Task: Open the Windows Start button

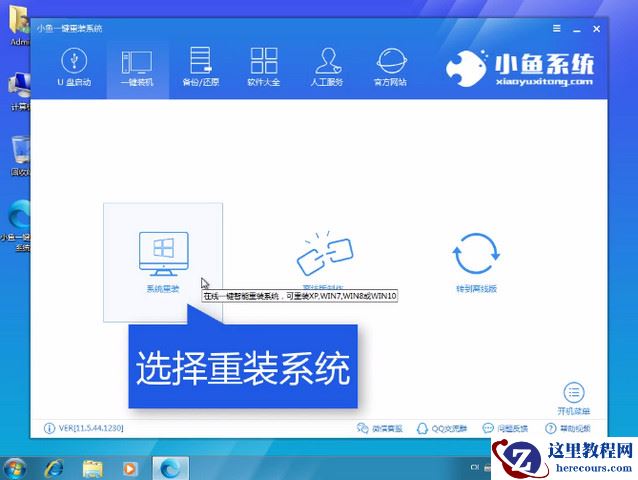Action: pyautogui.click(x=14, y=468)
